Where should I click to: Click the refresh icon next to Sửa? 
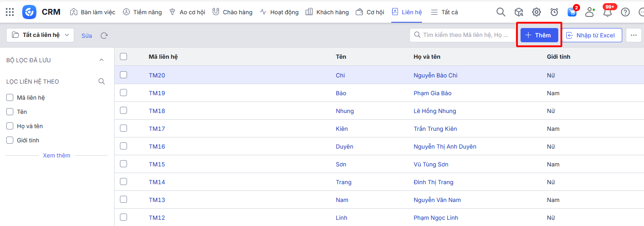104,36
